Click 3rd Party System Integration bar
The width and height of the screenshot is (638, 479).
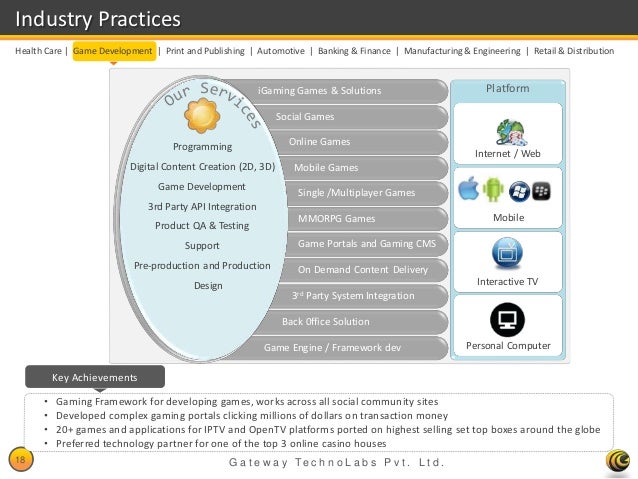coord(358,296)
